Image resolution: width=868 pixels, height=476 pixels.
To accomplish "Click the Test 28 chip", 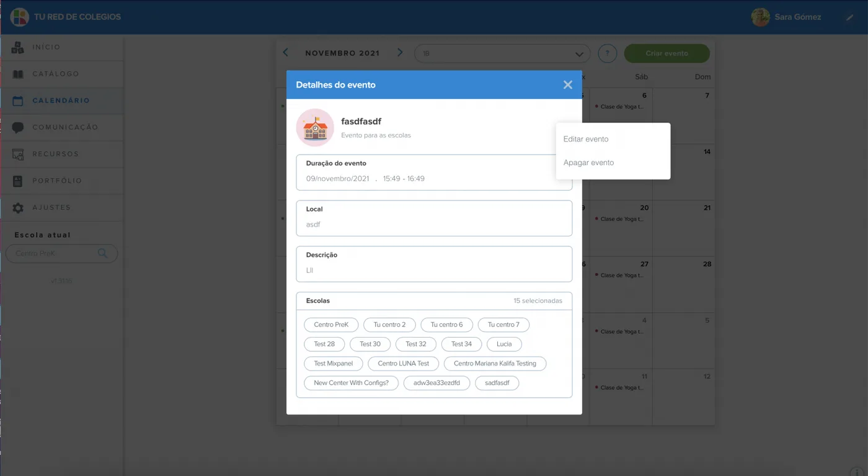I will point(324,344).
